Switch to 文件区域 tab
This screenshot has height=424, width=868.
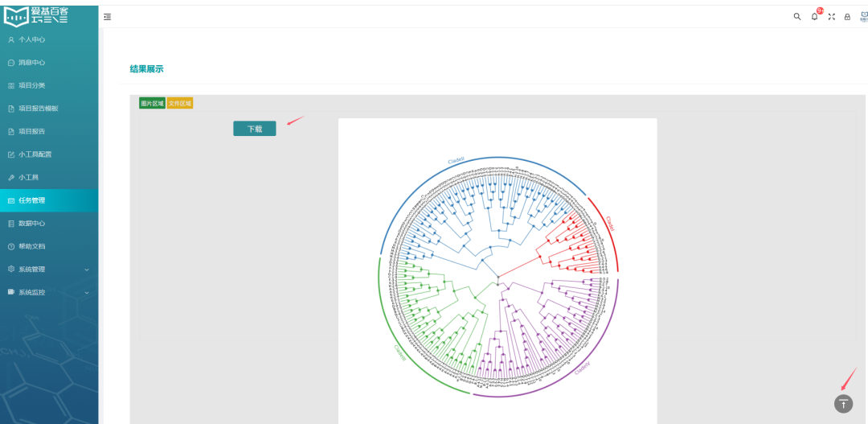pos(180,103)
